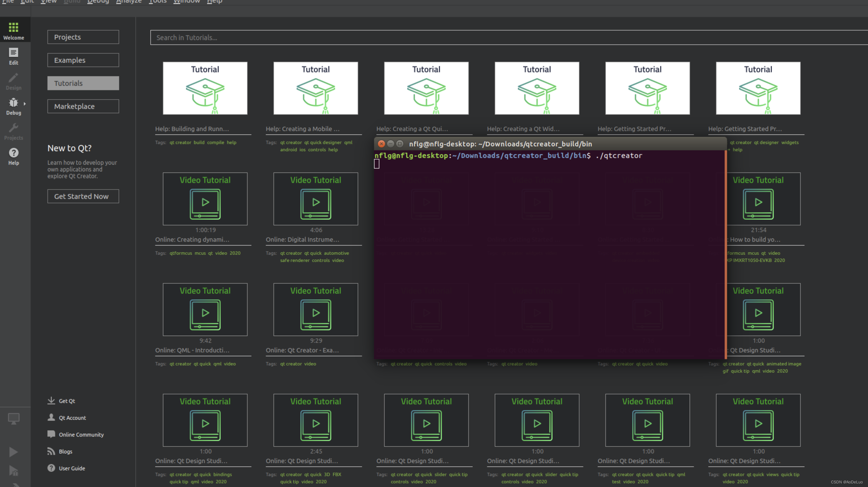868x487 pixels.
Task: Click the Blogs RSS icon
Action: pos(51,451)
